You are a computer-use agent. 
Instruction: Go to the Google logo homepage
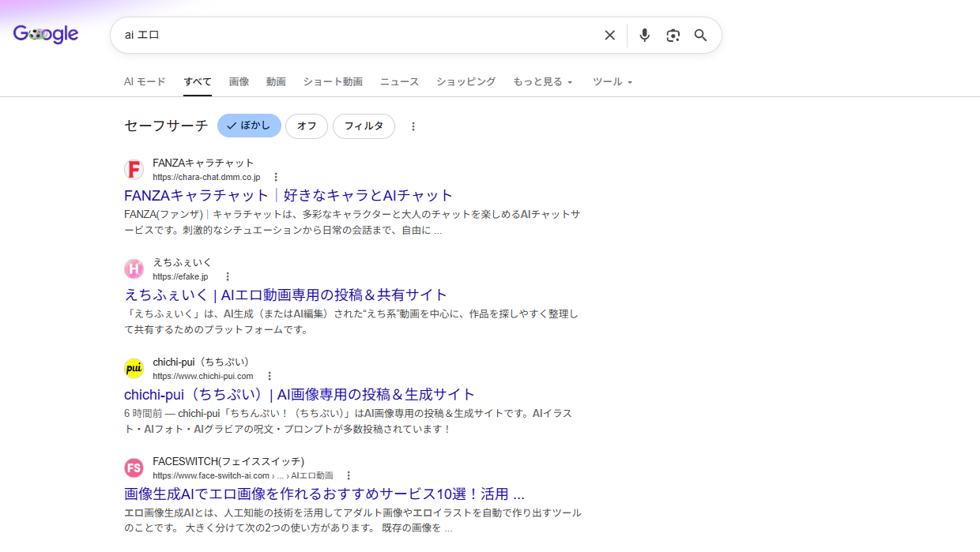[x=46, y=34]
